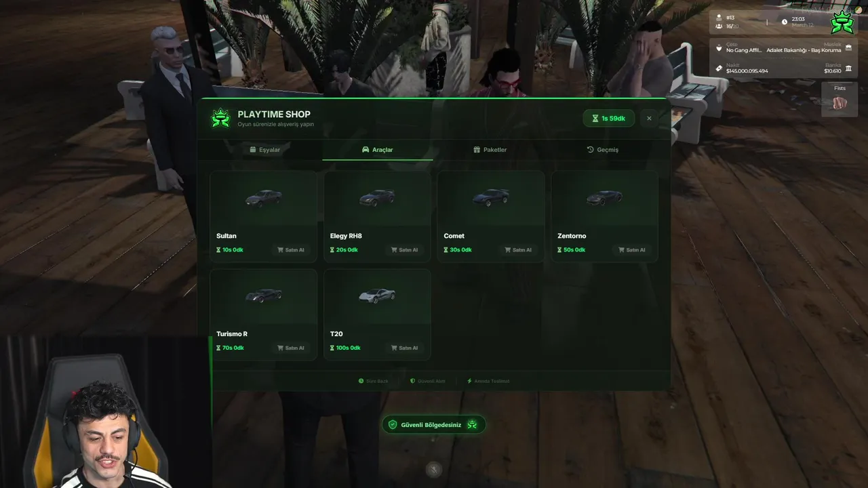Image resolution: width=868 pixels, height=488 pixels.
Task: Click the green server logo in HUD
Action: click(841, 22)
